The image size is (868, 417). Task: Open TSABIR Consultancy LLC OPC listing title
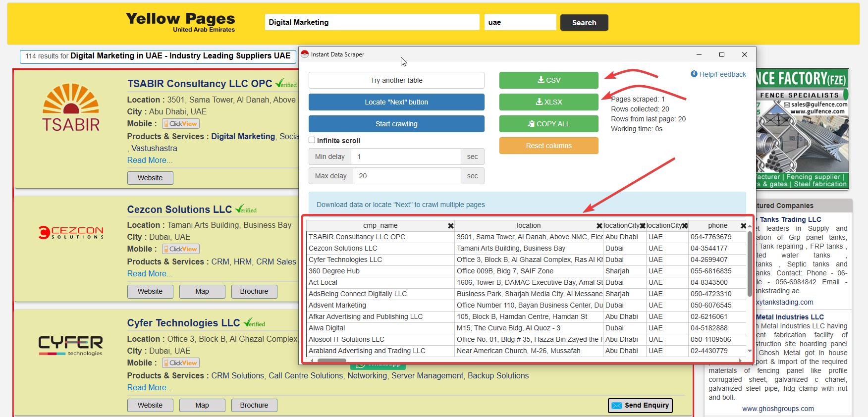(x=200, y=84)
